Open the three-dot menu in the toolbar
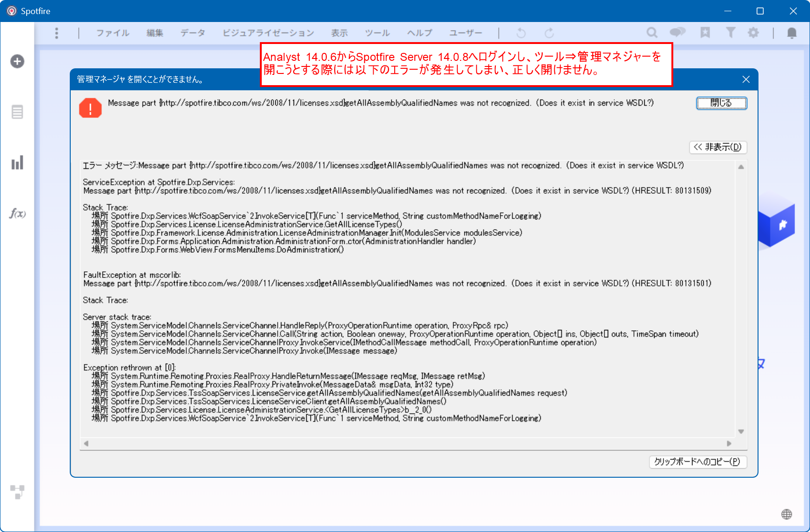Viewport: 810px width, 532px height. coord(57,33)
